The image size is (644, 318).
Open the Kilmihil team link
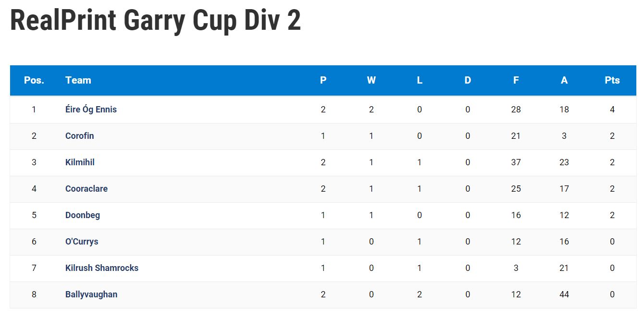coord(80,162)
